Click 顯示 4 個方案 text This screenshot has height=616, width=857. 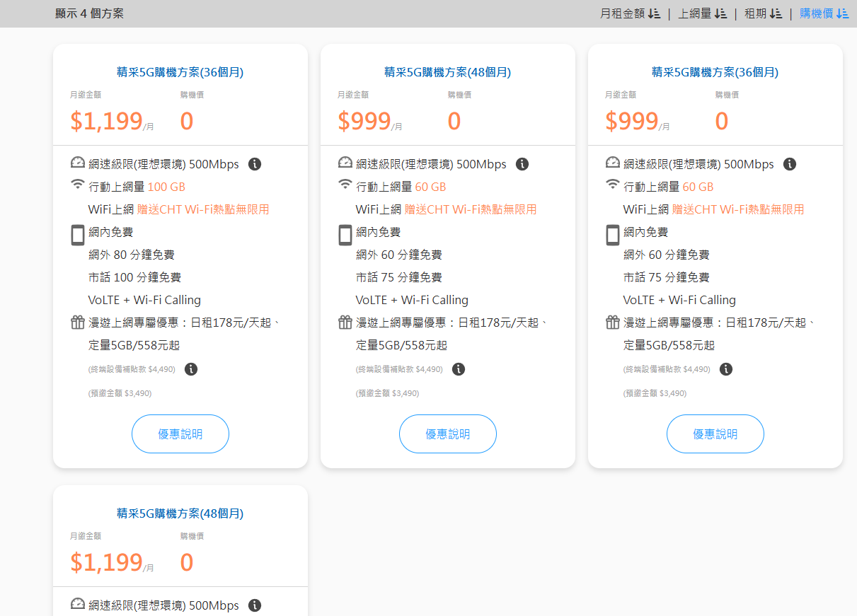pos(89,13)
